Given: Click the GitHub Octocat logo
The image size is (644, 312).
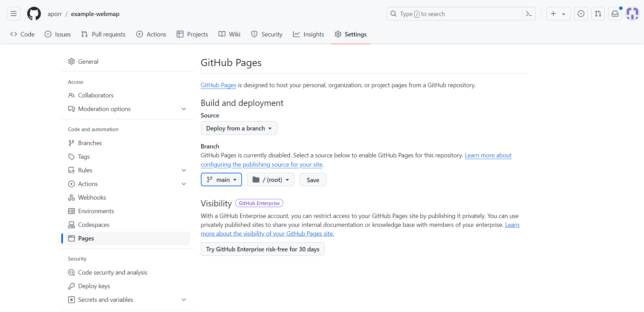Looking at the screenshot, I should point(34,14).
